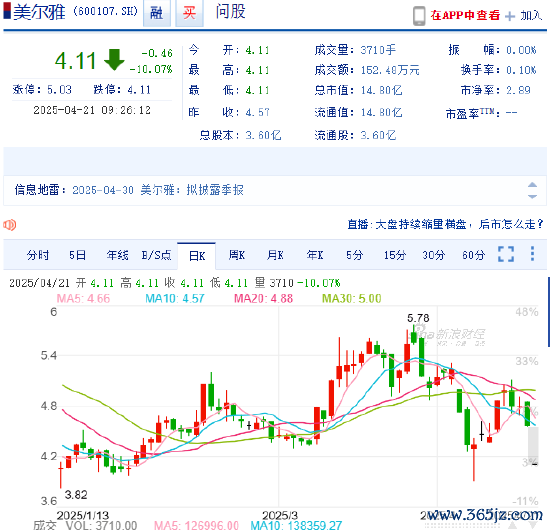Screen dimensions: 550x530
Task: Click the 5.78 high price marker
Action: click(x=418, y=318)
